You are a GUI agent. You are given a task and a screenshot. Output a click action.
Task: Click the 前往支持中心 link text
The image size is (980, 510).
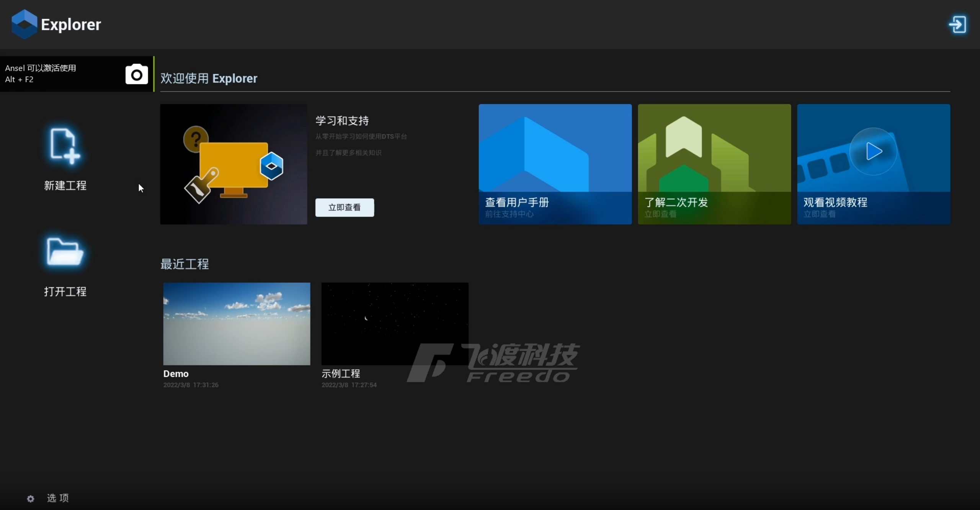tap(509, 214)
